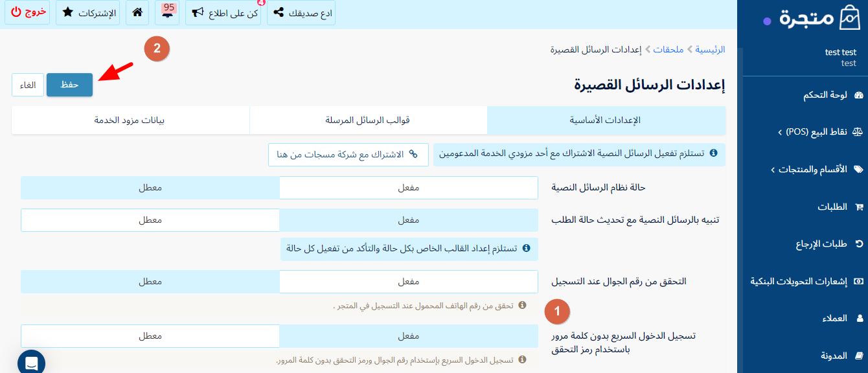Click the return arrow icon for طلبات الإرجاع
This screenshot has height=373, width=868.
(860, 244)
